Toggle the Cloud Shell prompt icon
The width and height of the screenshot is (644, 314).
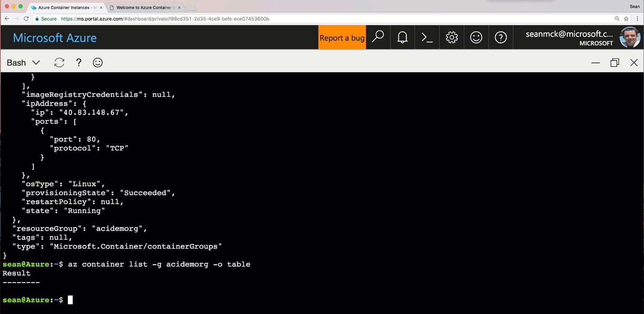pos(427,37)
